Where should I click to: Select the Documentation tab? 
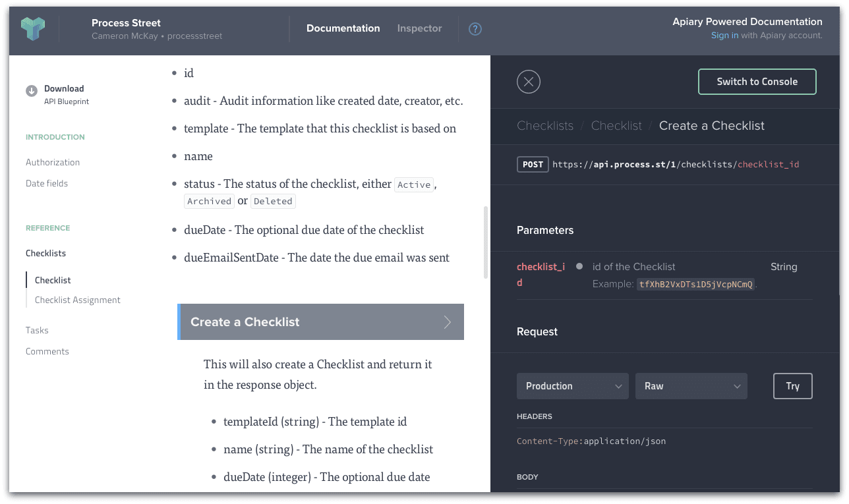(x=343, y=28)
